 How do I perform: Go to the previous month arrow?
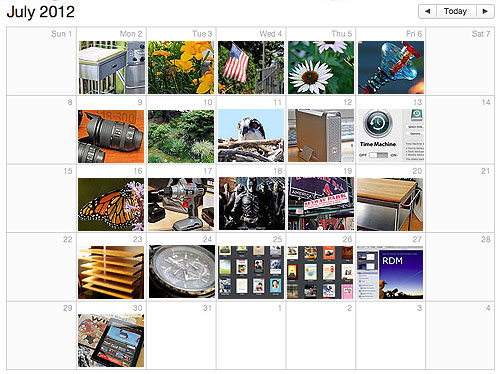[428, 12]
